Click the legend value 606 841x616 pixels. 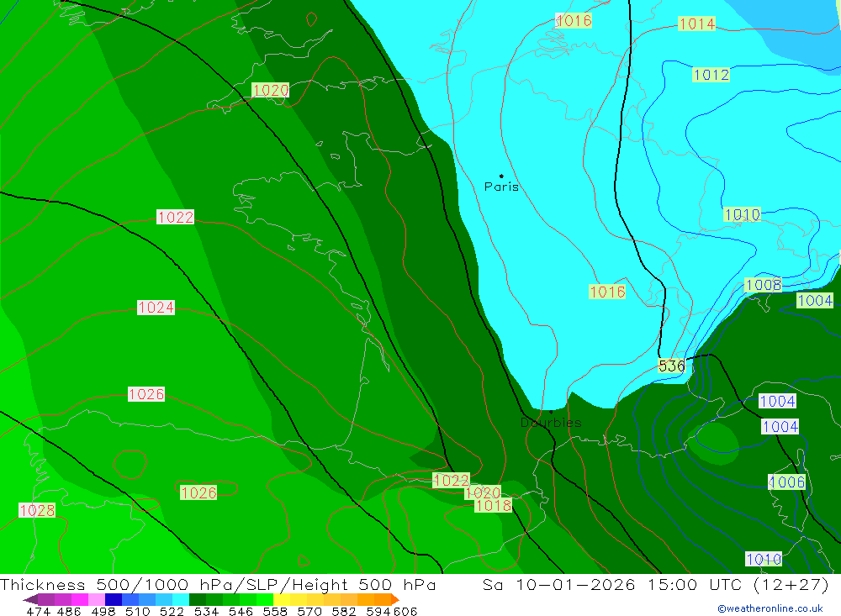pyautogui.click(x=405, y=611)
